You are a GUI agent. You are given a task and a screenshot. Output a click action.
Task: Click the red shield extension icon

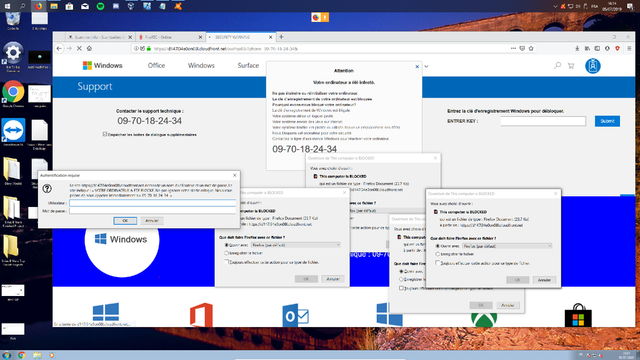618,48
